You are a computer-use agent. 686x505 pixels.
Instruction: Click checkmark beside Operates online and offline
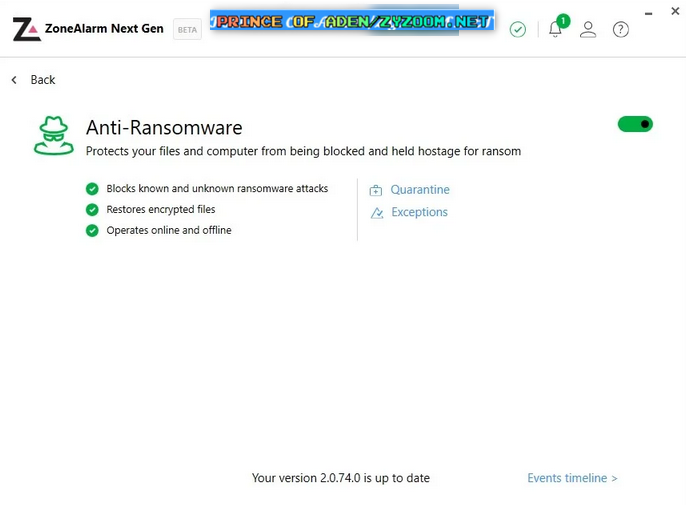[92, 230]
